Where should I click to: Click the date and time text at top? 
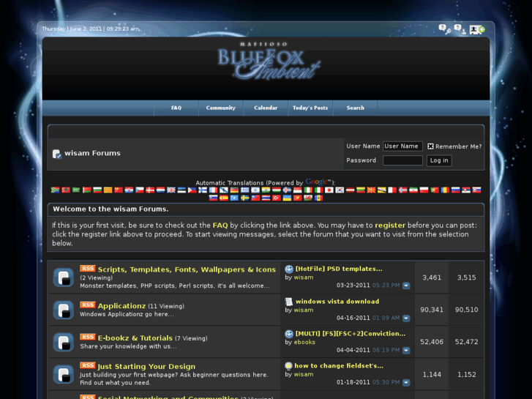[x=91, y=29]
